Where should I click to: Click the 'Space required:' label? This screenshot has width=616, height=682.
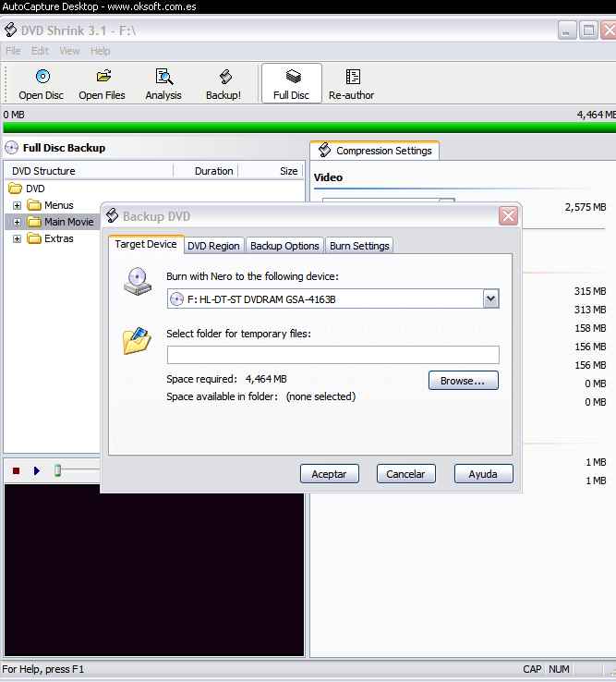click(x=201, y=379)
